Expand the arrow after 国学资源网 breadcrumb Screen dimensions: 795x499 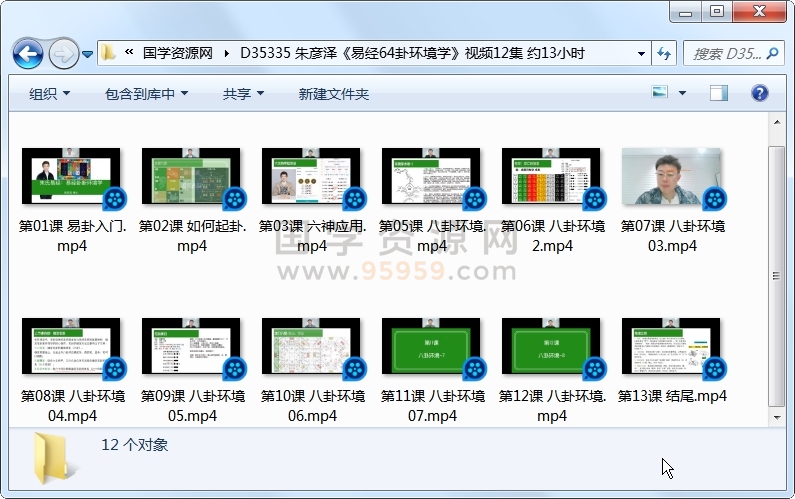click(226, 53)
